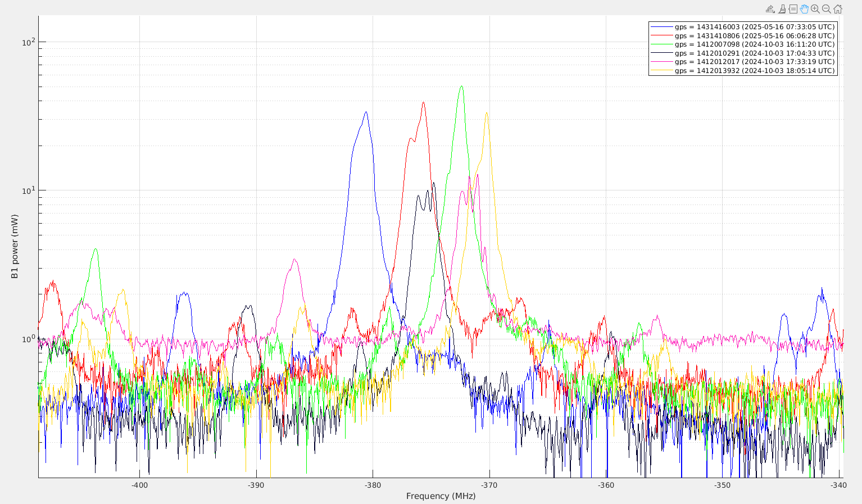
Task: Click the 10¹ y-axis tick label
Action: (28, 190)
